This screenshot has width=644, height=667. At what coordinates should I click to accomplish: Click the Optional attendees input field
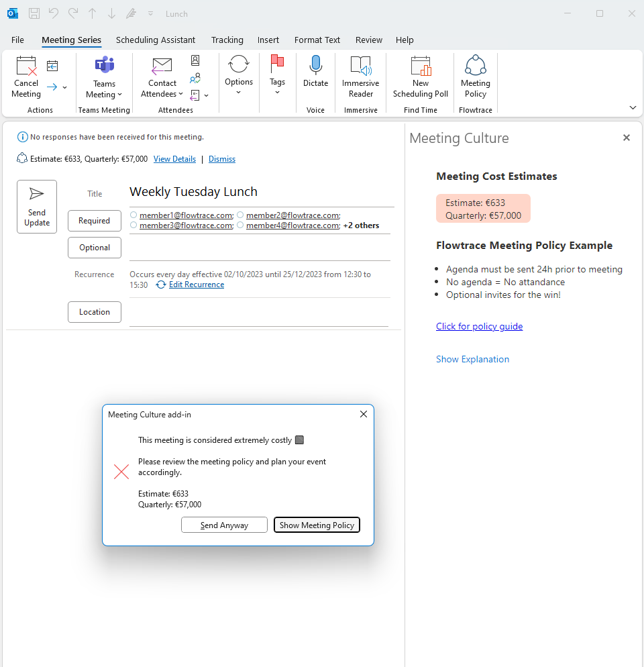pos(260,248)
